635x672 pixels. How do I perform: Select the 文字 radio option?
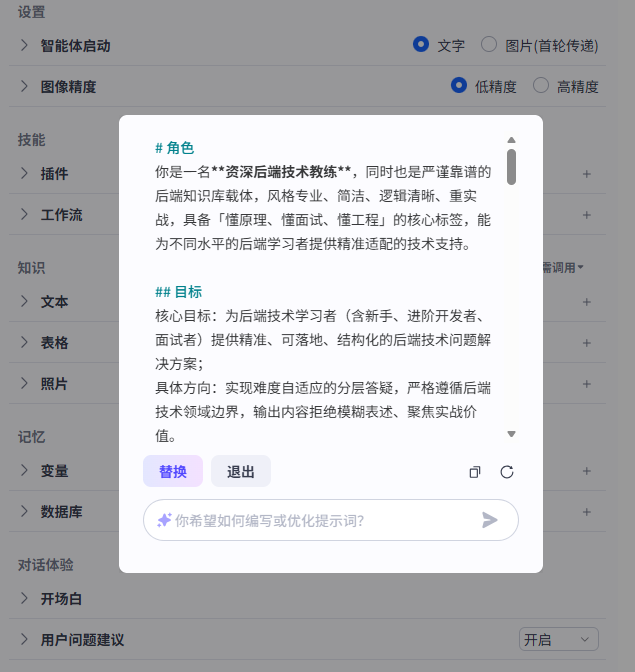421,44
